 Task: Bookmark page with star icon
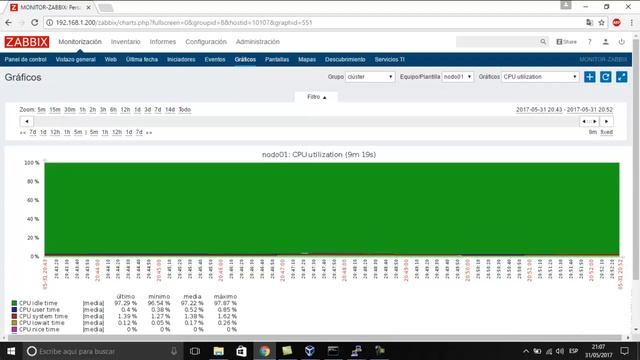tap(601, 22)
